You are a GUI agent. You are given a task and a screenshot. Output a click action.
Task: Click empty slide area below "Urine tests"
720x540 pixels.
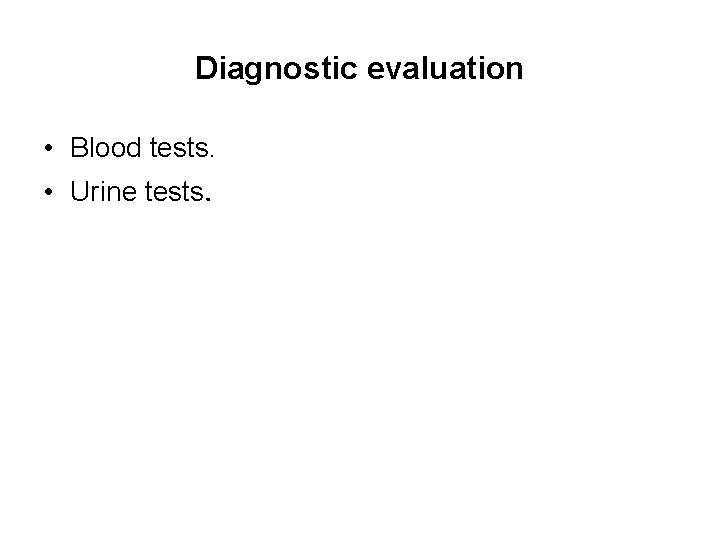(360, 360)
